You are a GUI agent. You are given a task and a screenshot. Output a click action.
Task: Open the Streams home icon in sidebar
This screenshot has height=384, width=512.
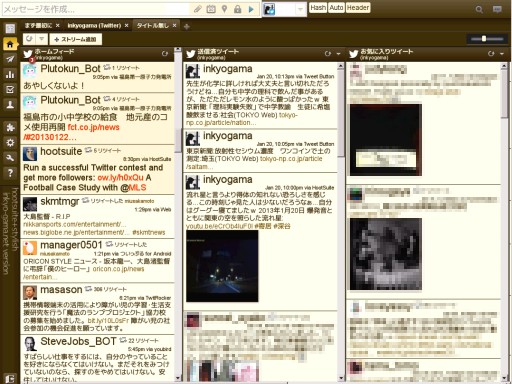point(10,44)
